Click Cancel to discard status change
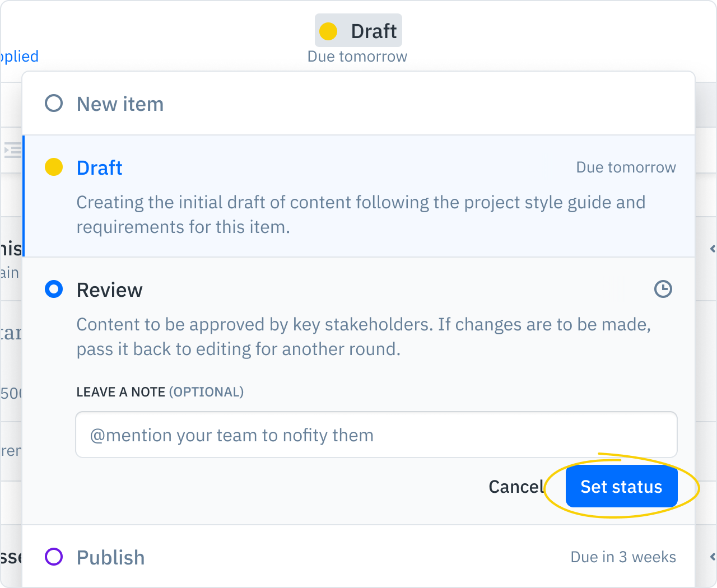Viewport: 717px width, 588px height. tap(516, 487)
